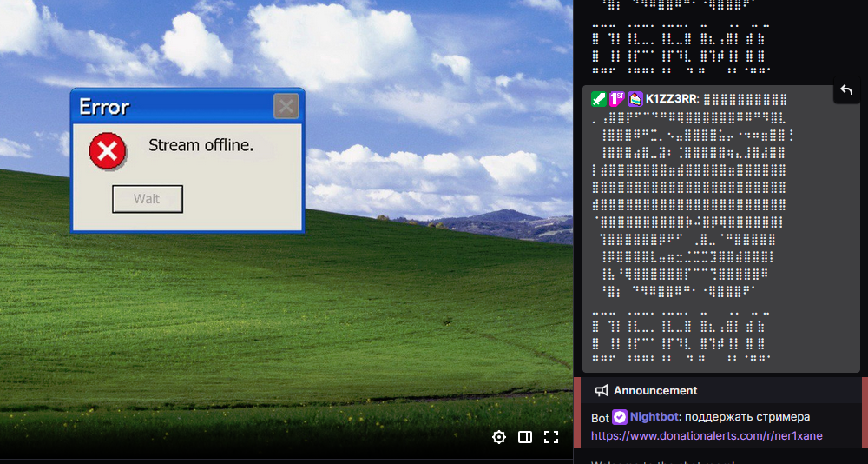Click the Bot label before Nightbot
The height and width of the screenshot is (464, 868).
pyautogui.click(x=600, y=417)
